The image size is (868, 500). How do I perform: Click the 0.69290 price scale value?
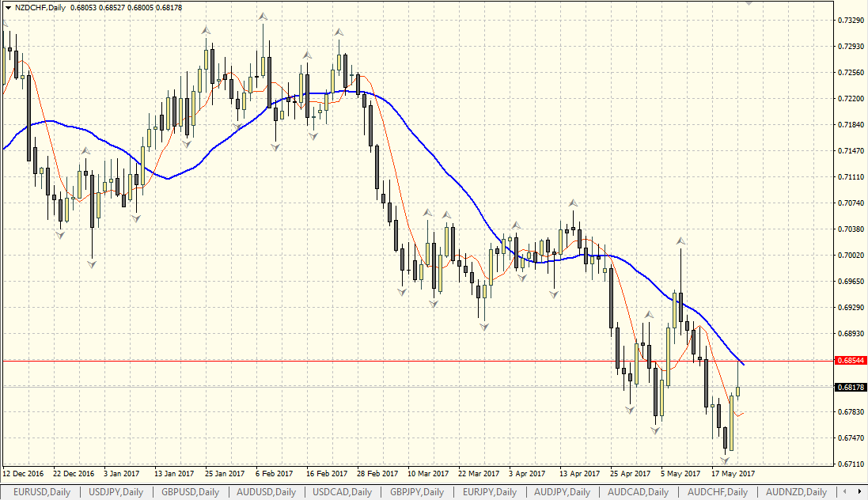click(x=851, y=307)
